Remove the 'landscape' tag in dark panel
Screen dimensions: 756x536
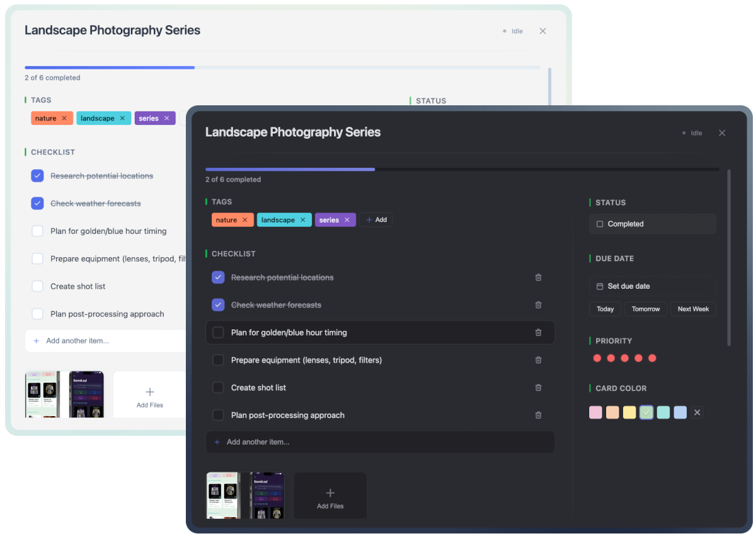tap(302, 220)
